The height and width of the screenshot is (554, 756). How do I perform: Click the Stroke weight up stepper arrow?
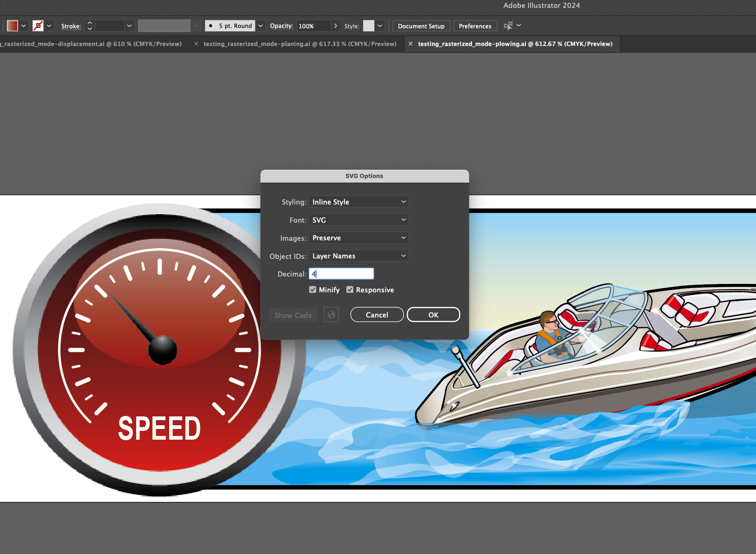[90, 23]
